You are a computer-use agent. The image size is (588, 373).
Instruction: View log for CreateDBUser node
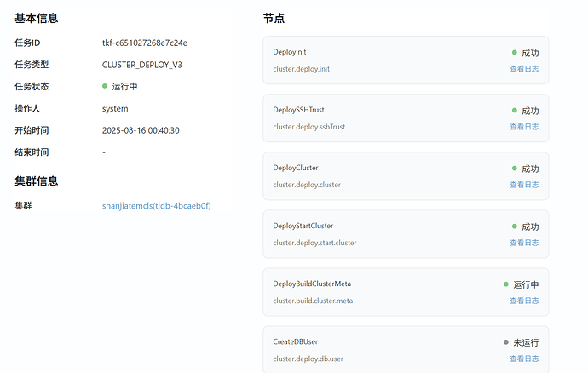[524, 359]
